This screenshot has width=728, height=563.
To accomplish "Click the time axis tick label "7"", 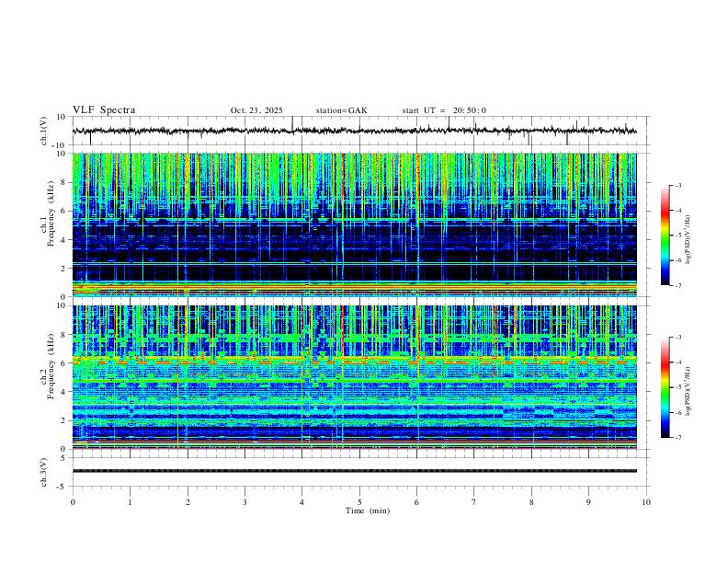I will tap(474, 502).
